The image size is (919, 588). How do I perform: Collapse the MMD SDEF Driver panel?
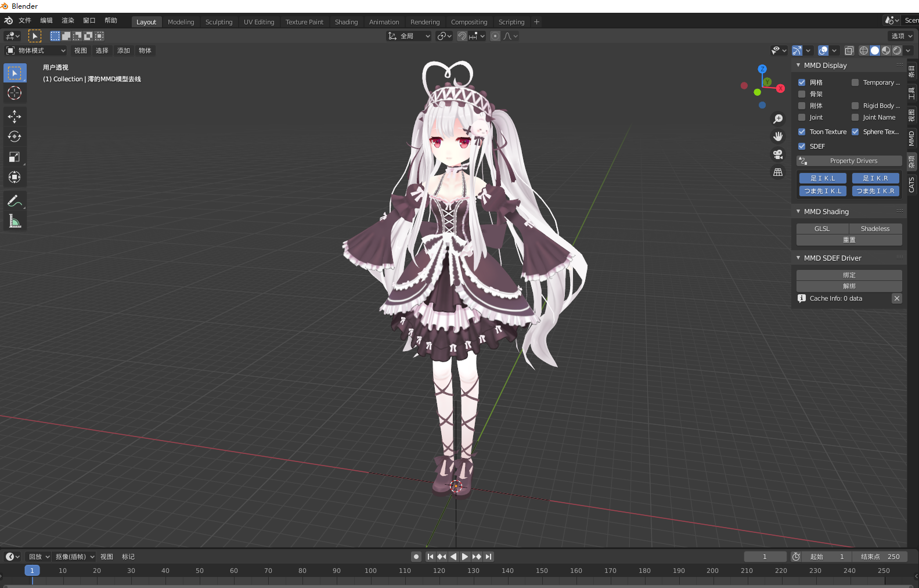798,258
